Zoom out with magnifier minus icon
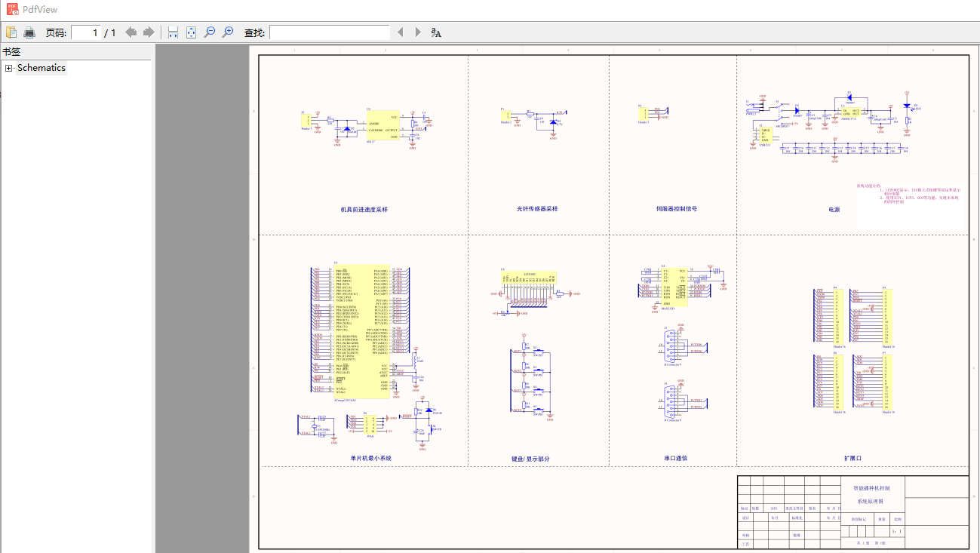The width and height of the screenshot is (980, 553). coord(210,32)
